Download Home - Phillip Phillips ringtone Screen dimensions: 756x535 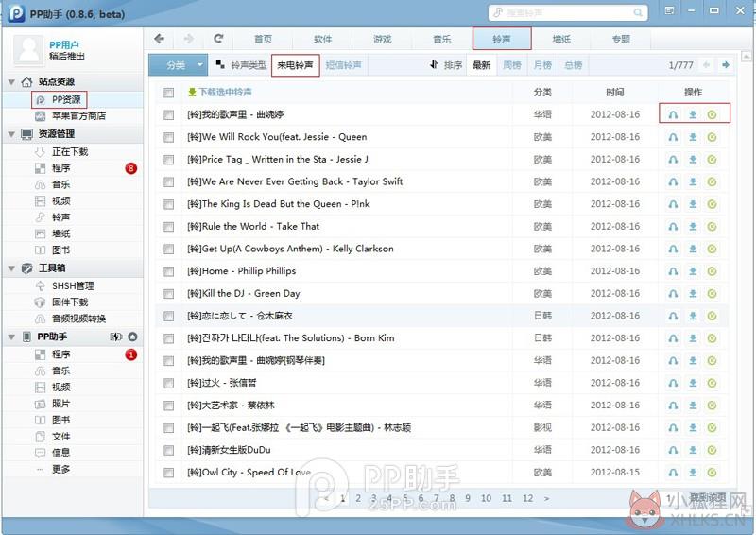(693, 271)
